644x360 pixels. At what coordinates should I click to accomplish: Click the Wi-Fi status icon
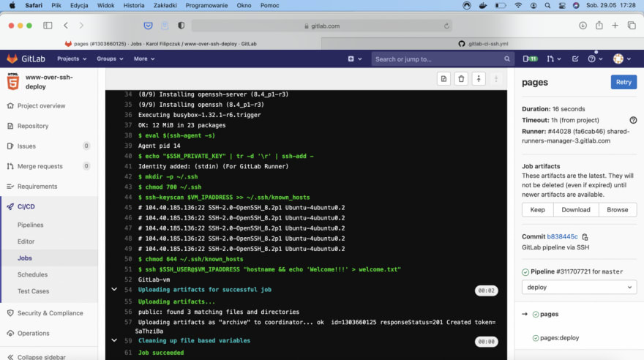pyautogui.click(x=518, y=5)
